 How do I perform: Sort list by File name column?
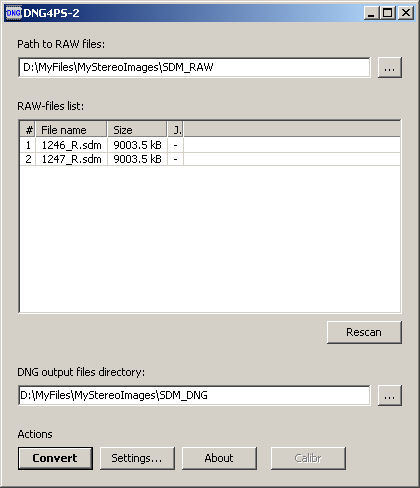coord(71,130)
